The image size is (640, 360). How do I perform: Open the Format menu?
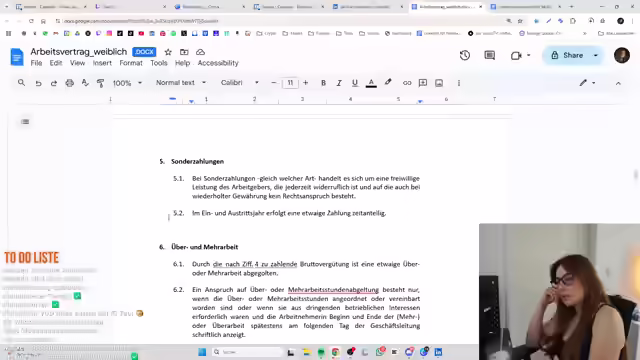(x=131, y=63)
